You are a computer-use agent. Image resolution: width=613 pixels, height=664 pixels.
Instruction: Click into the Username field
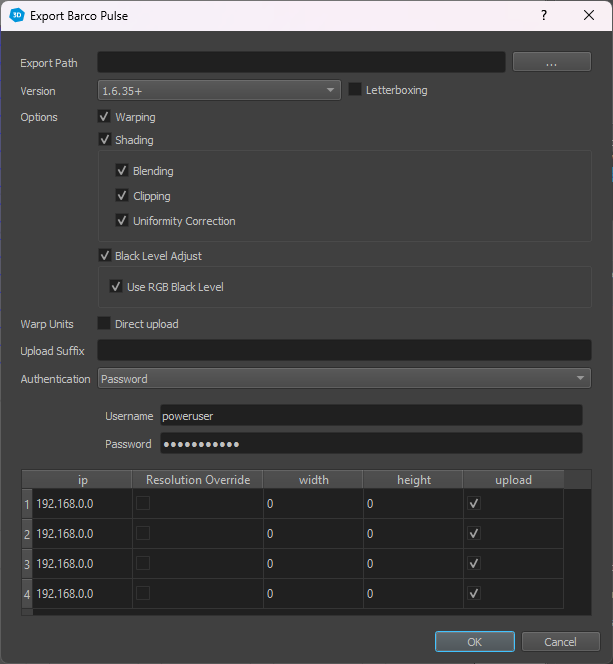[x=370, y=416]
